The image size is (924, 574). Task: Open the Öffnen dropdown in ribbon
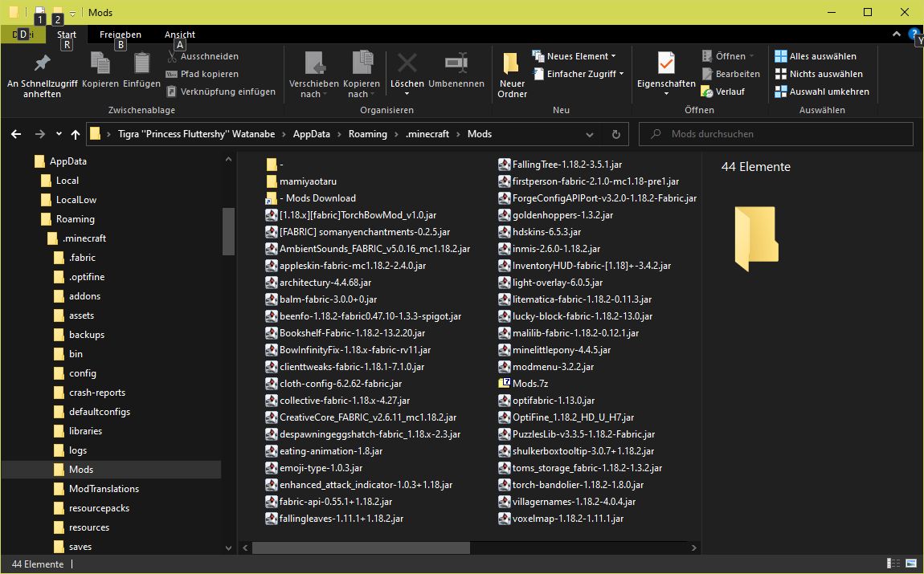(728, 56)
